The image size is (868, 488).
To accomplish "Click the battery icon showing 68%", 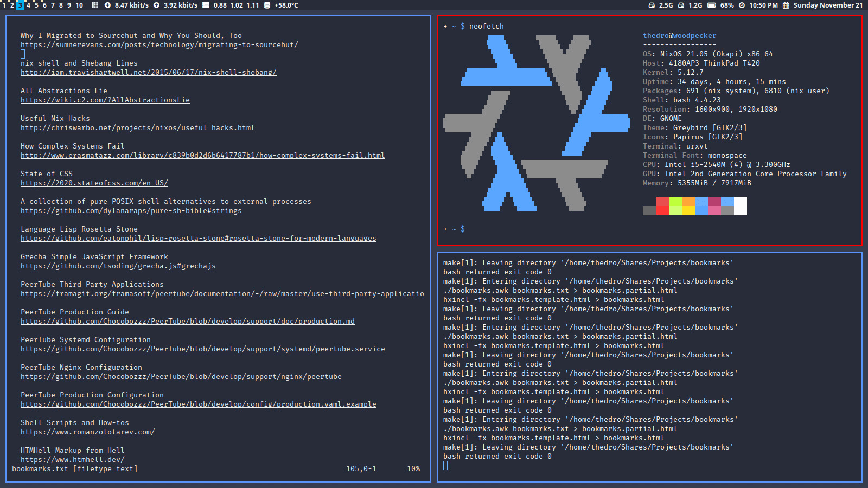I will [x=711, y=5].
